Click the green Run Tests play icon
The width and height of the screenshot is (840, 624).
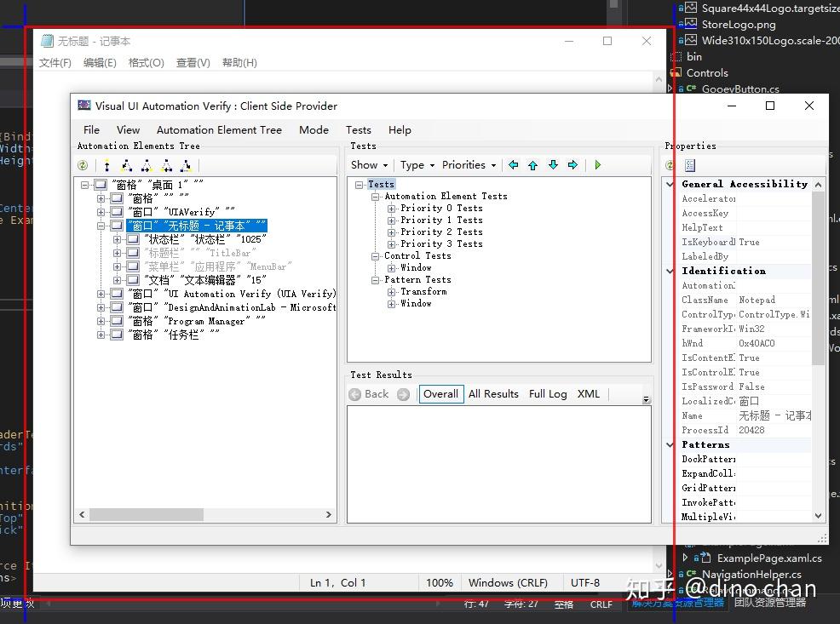[598, 165]
